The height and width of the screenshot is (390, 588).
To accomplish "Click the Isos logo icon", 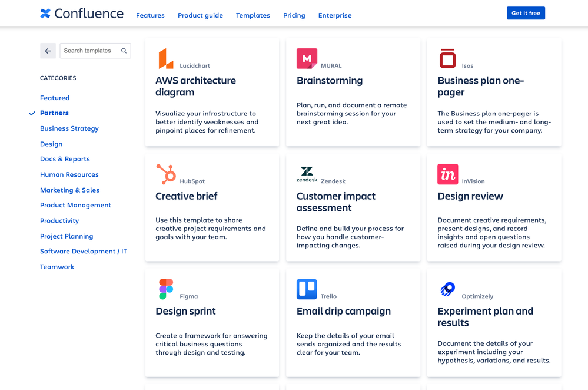I will pyautogui.click(x=447, y=58).
